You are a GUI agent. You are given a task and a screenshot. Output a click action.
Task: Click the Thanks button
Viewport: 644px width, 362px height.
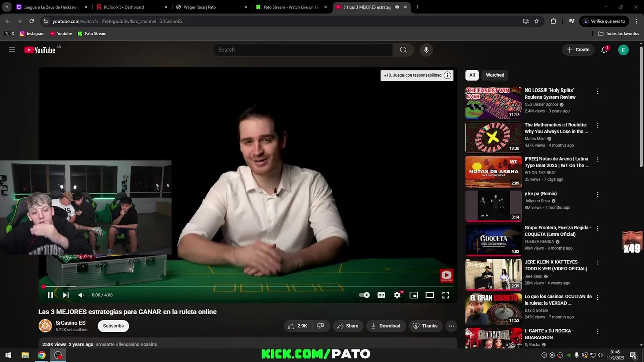click(x=425, y=326)
